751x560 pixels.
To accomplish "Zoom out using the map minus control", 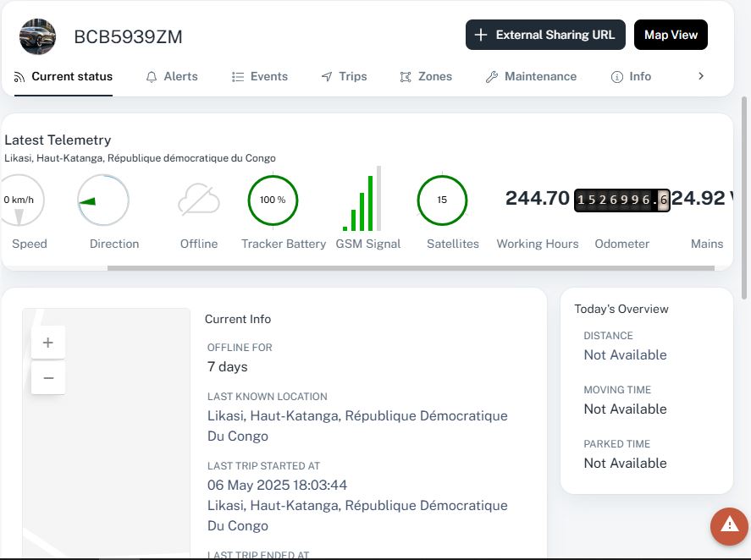I will point(48,378).
